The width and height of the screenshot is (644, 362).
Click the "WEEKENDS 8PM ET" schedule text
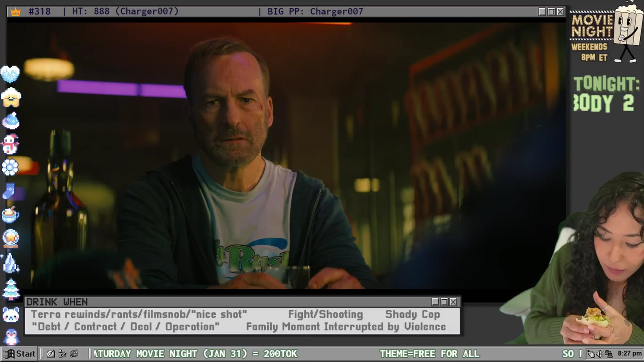[590, 52]
